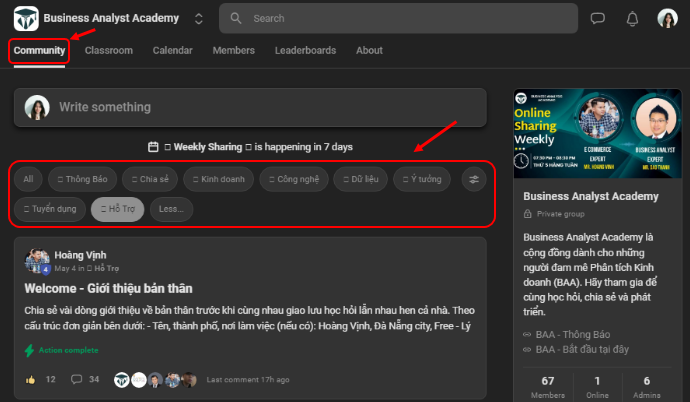This screenshot has width=690, height=402.
Task: Open the About tab
Action: [369, 51]
